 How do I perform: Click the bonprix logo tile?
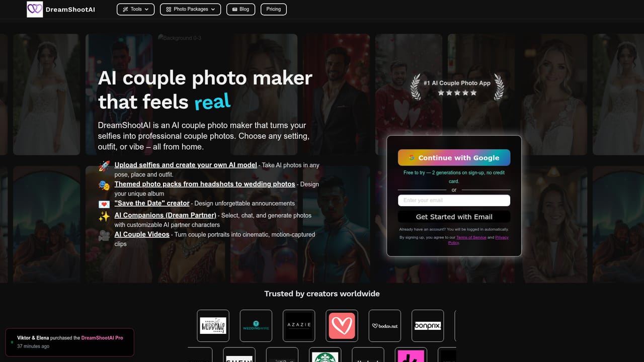428,326
